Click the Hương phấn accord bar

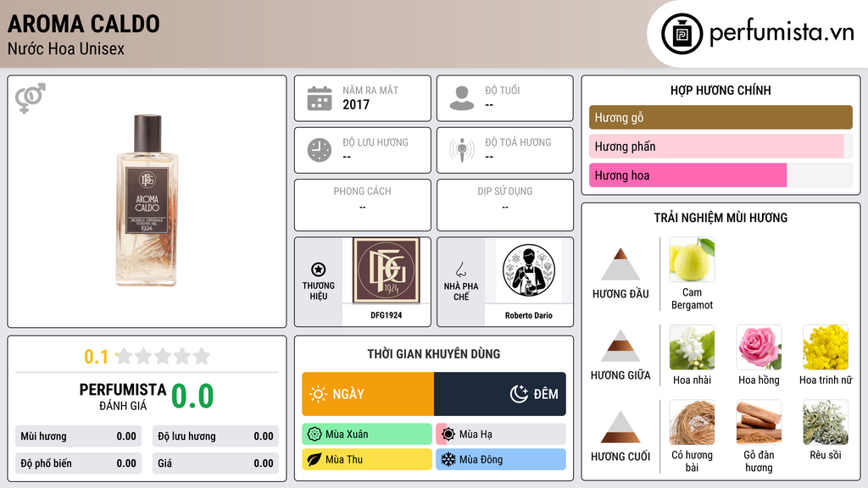tap(721, 146)
